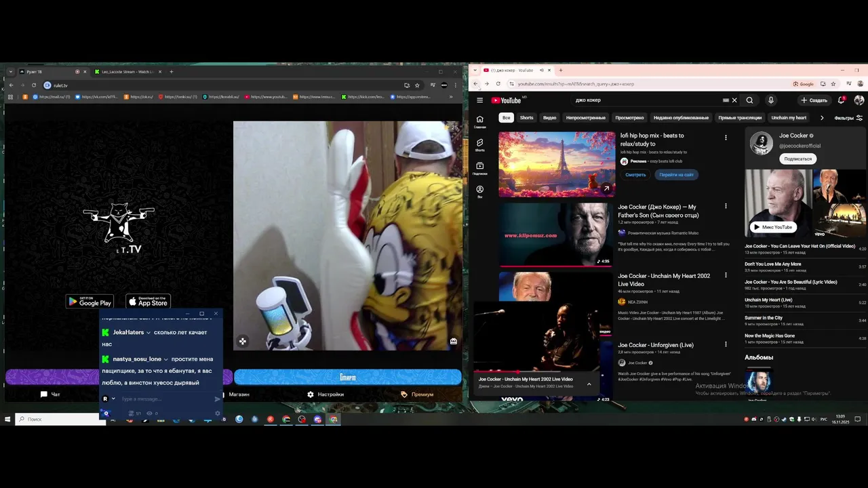The width and height of the screenshot is (868, 488).
Task: Open Windows Start menu
Action: click(8, 420)
